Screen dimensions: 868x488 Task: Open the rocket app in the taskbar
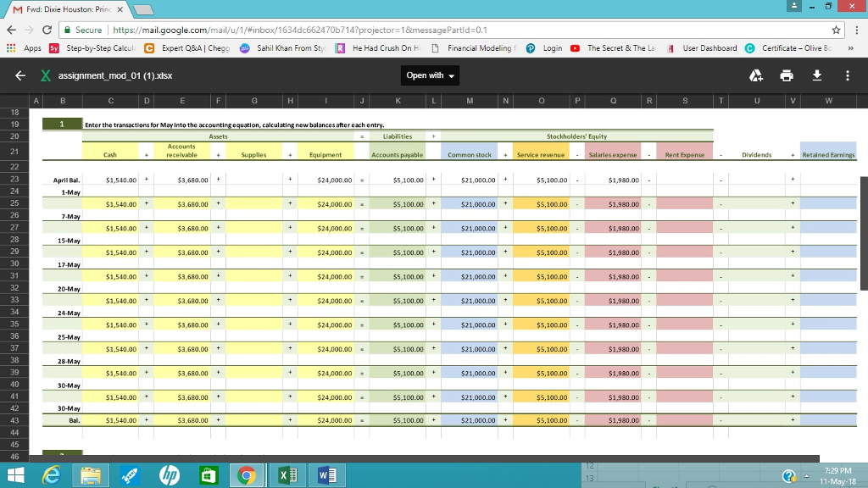[130, 475]
